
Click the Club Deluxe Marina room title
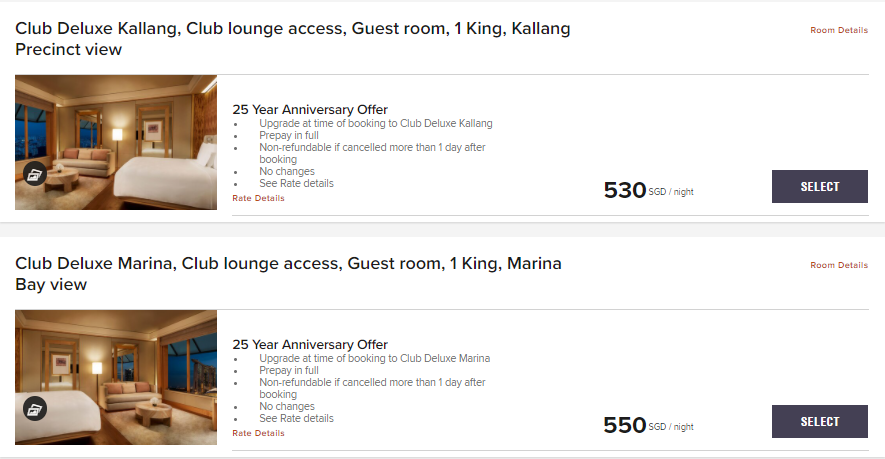point(288,274)
